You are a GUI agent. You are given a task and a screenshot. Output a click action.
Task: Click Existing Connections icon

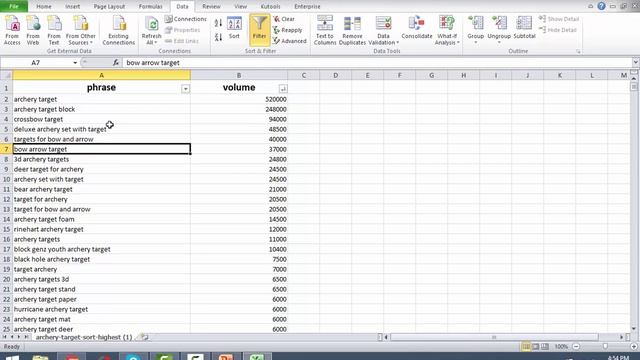coord(119,30)
